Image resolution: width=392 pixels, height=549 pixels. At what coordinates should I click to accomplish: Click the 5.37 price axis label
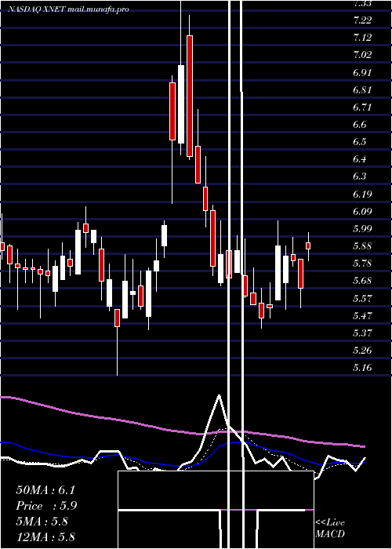[362, 333]
